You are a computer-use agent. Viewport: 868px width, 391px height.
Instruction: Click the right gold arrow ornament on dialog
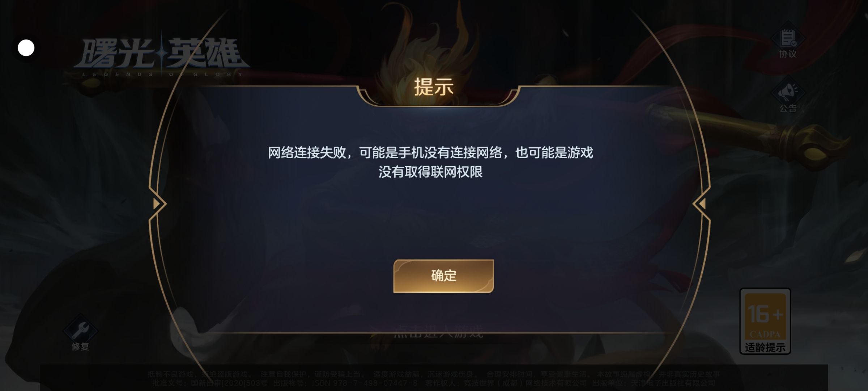click(x=702, y=204)
